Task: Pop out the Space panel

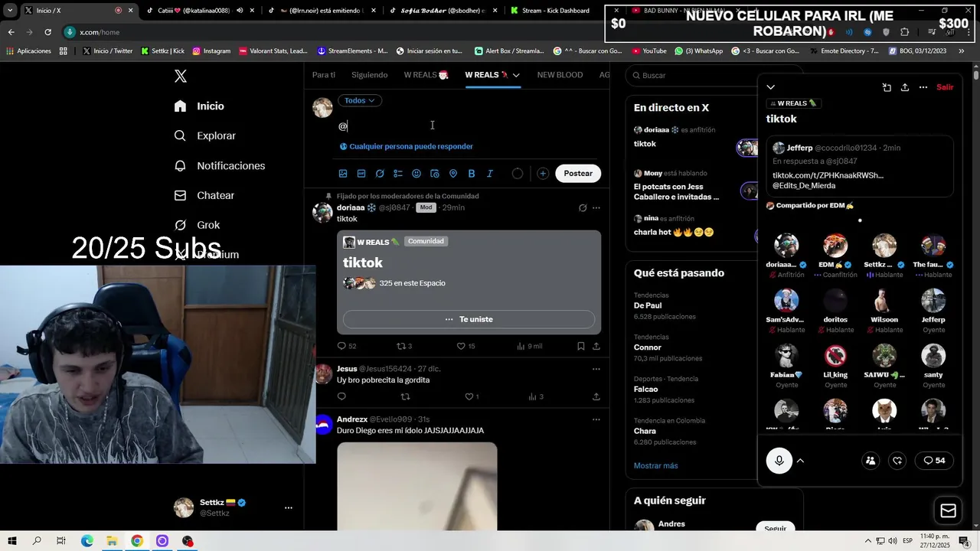Action: pos(887,87)
